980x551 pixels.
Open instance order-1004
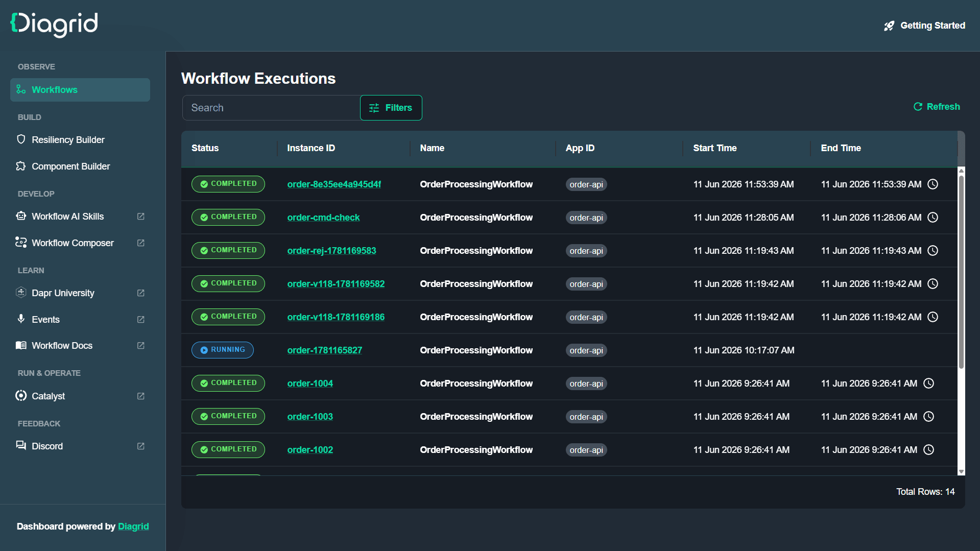tap(310, 384)
